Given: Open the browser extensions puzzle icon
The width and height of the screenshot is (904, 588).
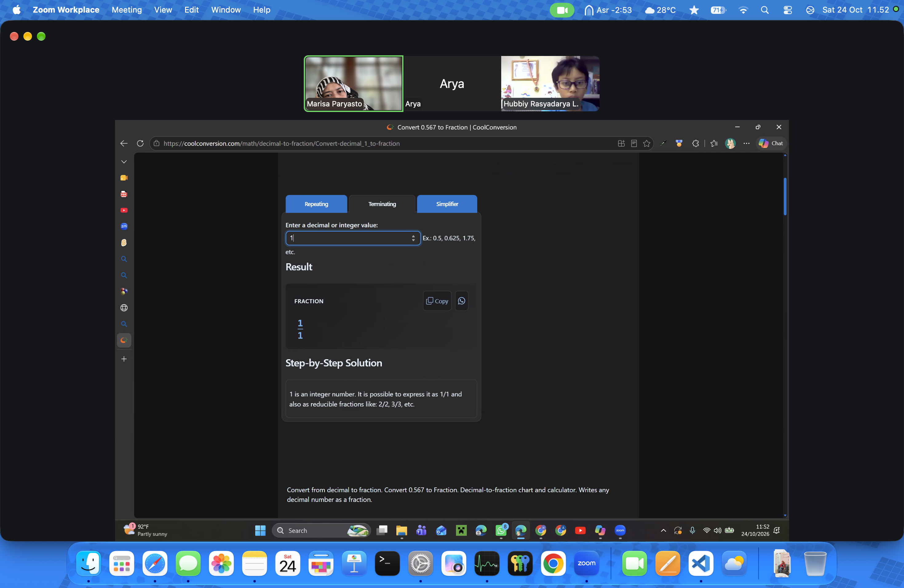Looking at the screenshot, I should pos(695,144).
